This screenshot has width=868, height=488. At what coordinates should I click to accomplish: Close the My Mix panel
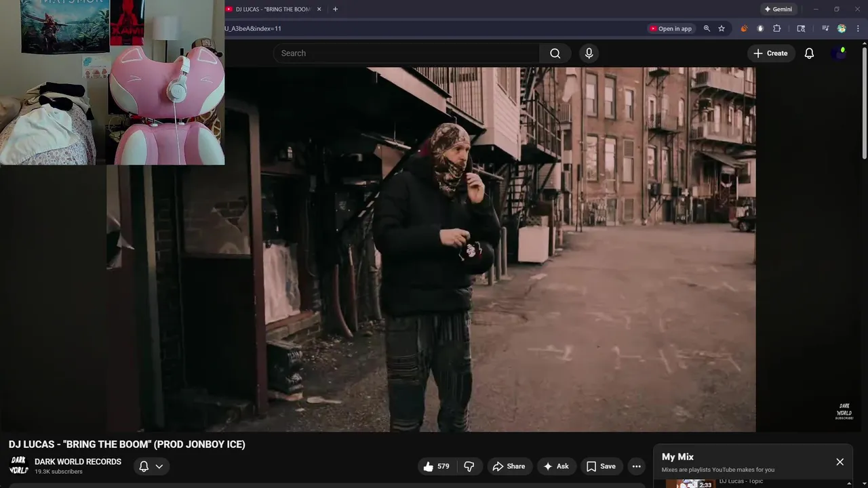pos(840,462)
